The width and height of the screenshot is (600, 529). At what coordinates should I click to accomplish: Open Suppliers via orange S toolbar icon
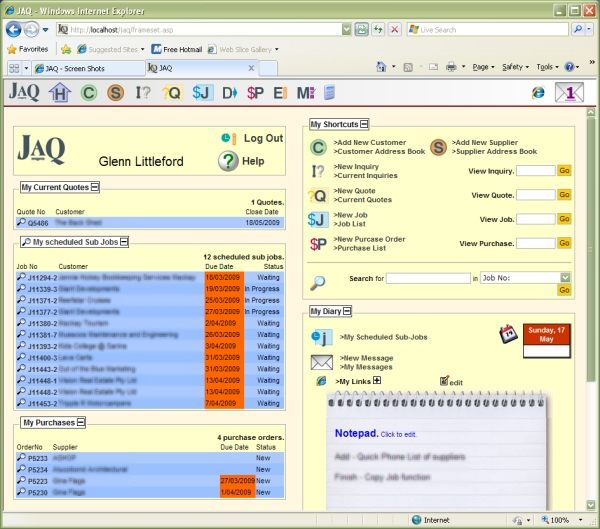(116, 93)
